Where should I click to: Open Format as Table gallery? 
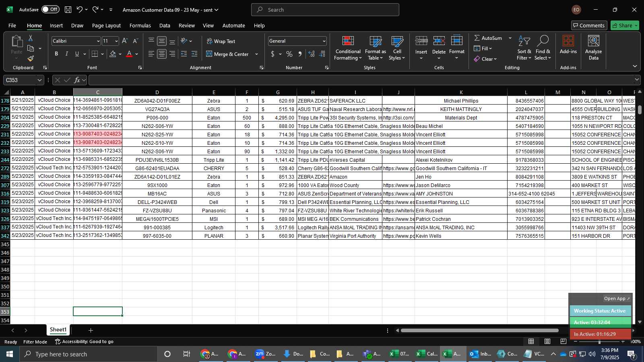375,48
